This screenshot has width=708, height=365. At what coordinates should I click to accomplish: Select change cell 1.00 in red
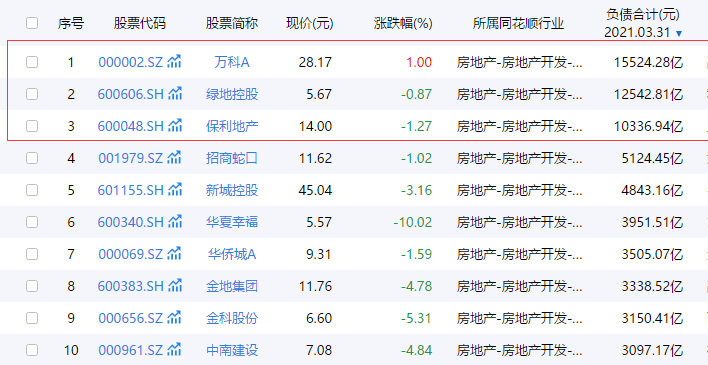419,62
